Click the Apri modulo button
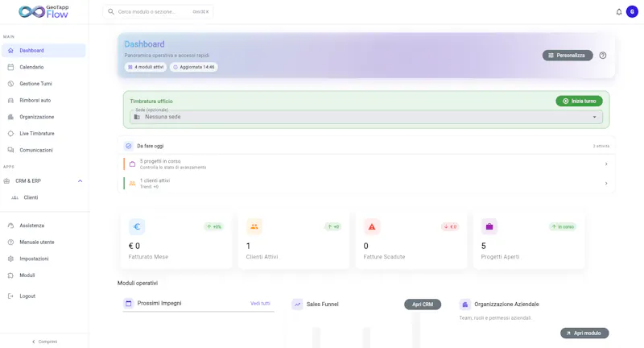This screenshot has width=644, height=348. (584, 333)
